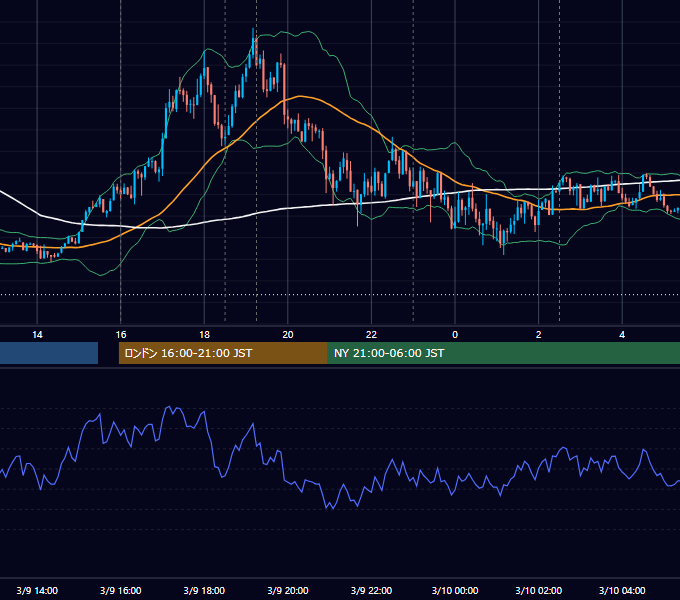Click the oscillator line's highest peak
The width and height of the screenshot is (680, 600).
[x=169, y=408]
